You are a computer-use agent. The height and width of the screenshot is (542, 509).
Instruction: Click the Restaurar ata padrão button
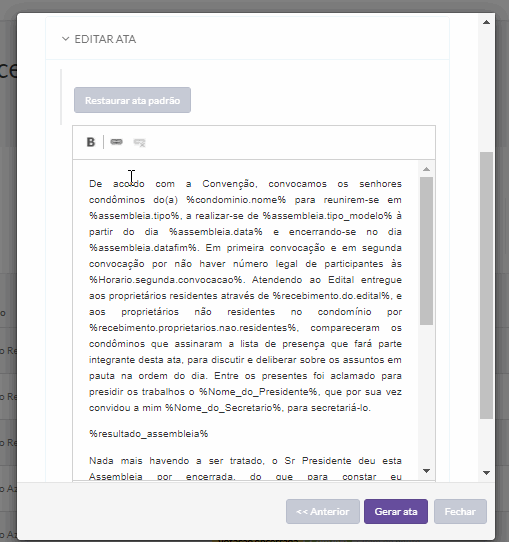pyautogui.click(x=132, y=100)
